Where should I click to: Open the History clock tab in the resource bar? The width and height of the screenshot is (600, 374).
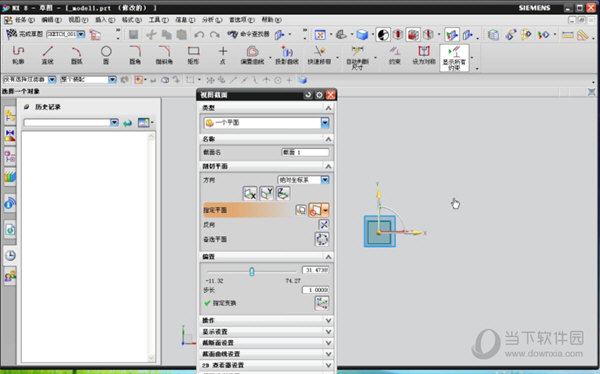pyautogui.click(x=10, y=255)
